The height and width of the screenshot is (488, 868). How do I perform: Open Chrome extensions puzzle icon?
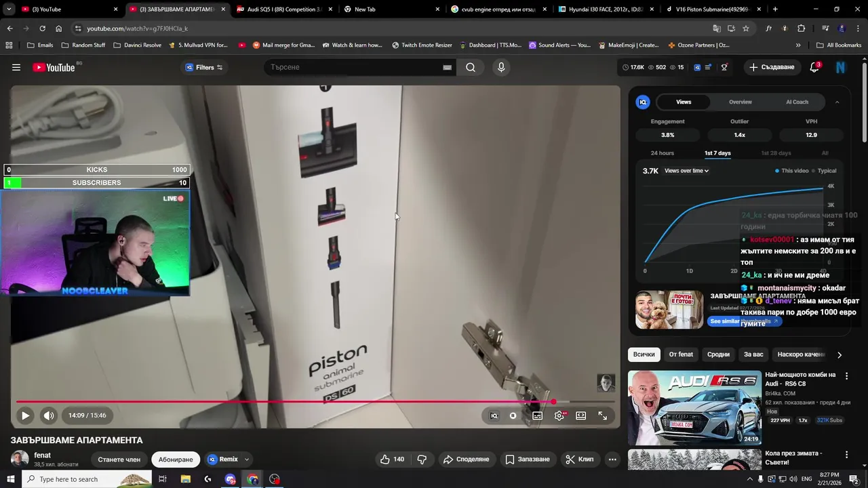coord(802,28)
